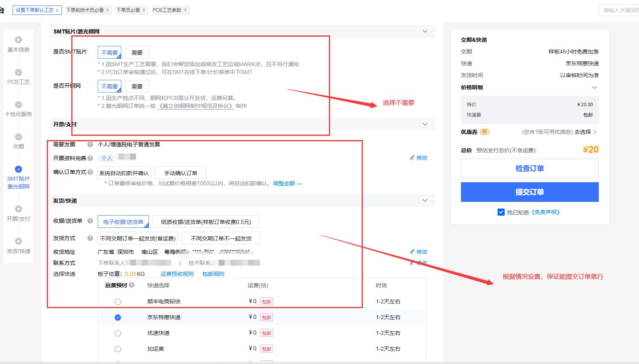Click the 个性化服务 step circle icon
639x364 pixels.
[x=19, y=105]
